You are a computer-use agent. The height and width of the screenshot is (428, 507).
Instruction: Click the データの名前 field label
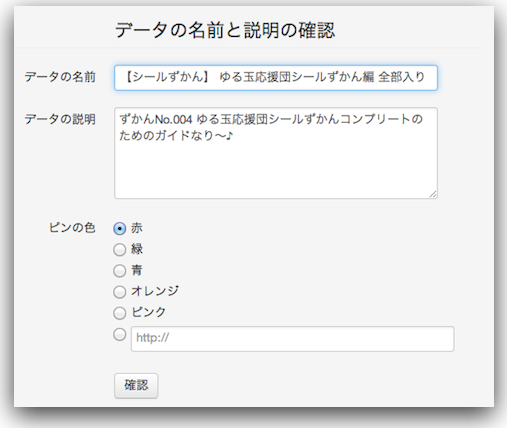click(x=60, y=77)
